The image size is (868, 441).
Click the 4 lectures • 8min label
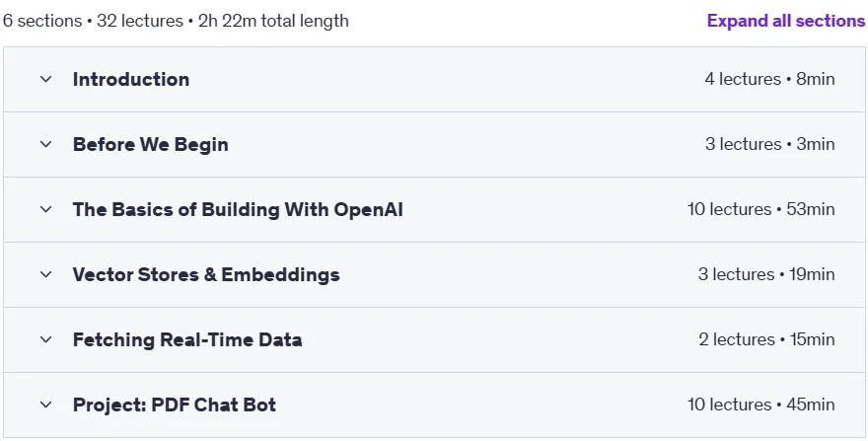(x=769, y=79)
